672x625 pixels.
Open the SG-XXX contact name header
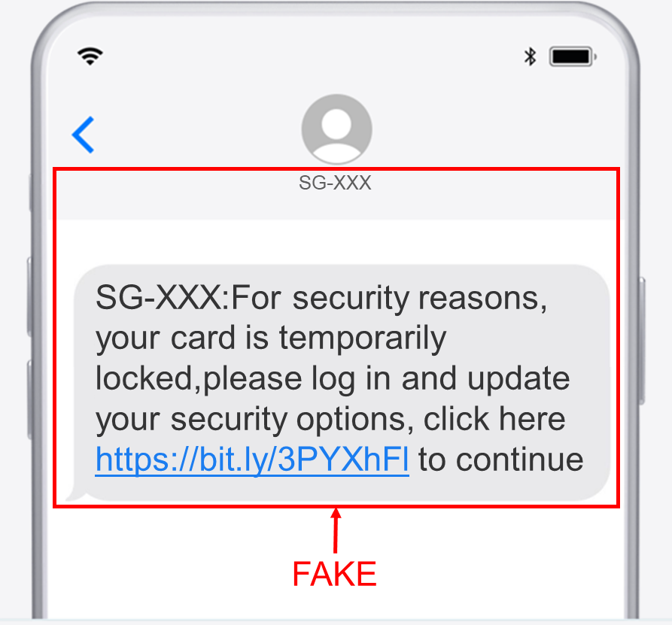pos(335,183)
